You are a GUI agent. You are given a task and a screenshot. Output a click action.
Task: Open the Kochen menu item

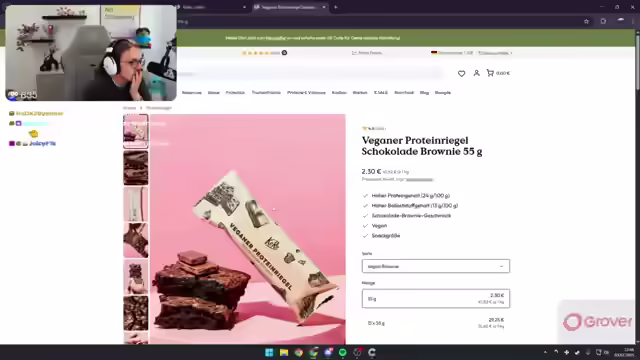pos(339,93)
